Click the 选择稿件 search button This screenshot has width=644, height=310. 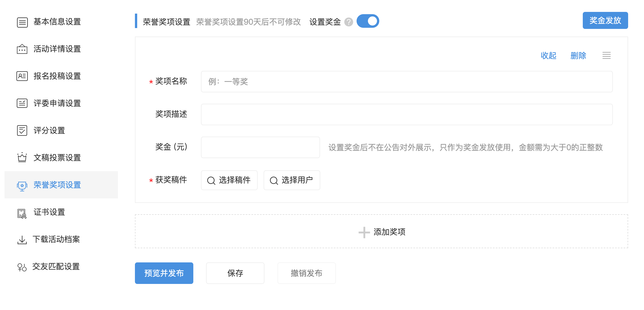(x=229, y=180)
